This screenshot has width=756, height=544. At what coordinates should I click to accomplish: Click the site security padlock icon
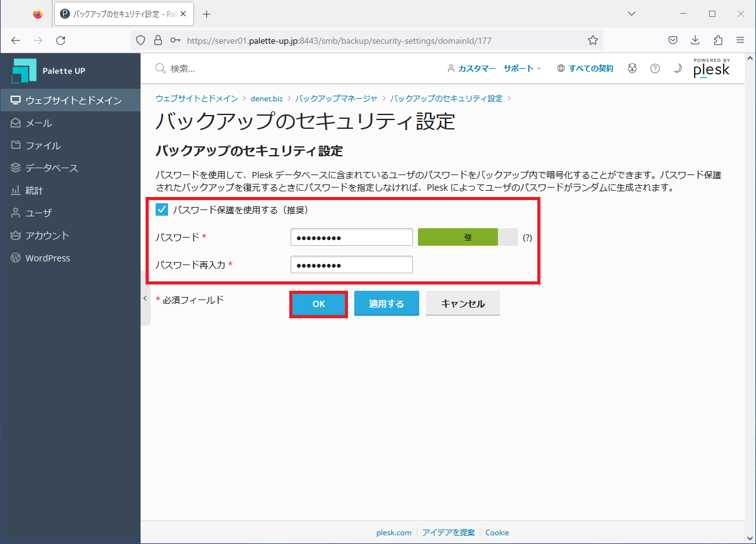click(158, 40)
